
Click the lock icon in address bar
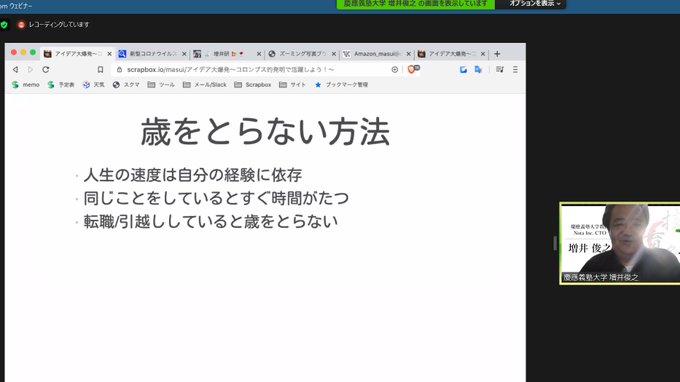119,69
